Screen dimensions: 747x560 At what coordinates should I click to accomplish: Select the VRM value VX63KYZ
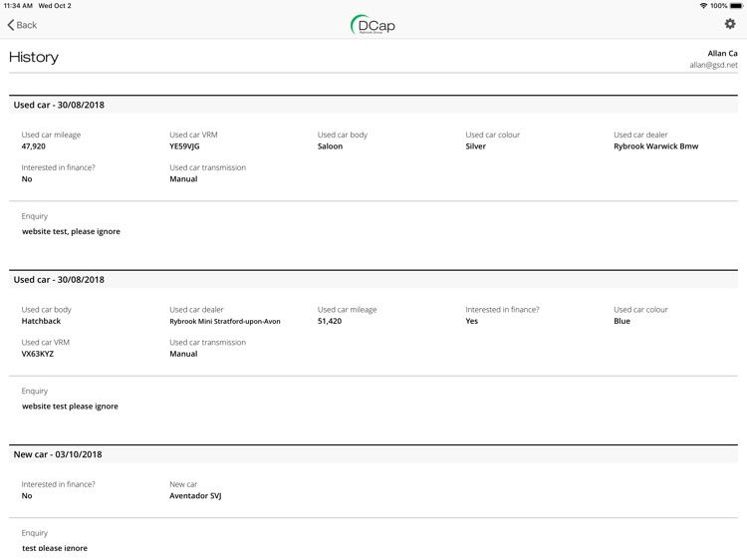click(x=38, y=354)
